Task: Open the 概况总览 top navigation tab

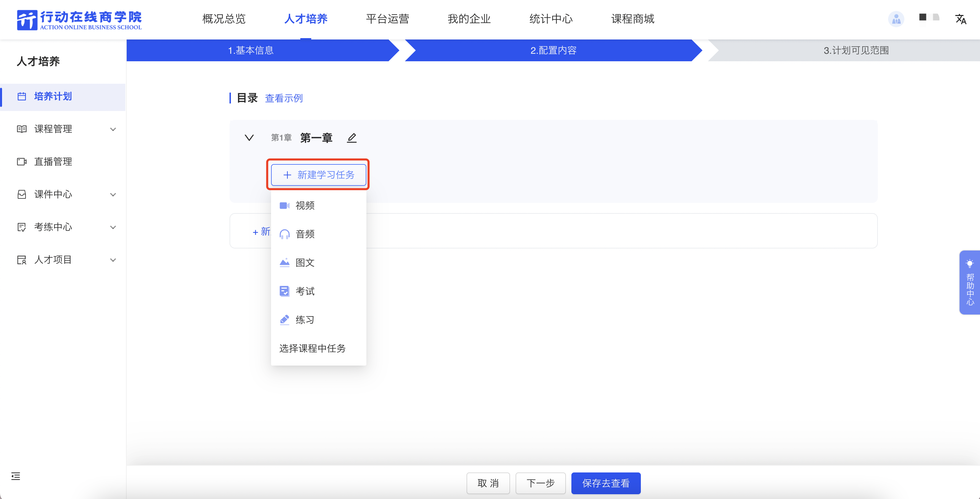Action: click(224, 19)
